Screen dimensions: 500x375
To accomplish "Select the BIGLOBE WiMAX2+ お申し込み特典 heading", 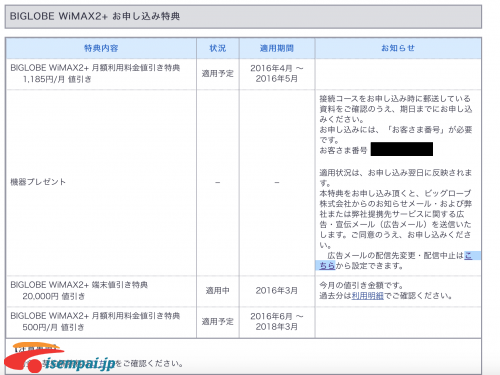I will tap(95, 16).
